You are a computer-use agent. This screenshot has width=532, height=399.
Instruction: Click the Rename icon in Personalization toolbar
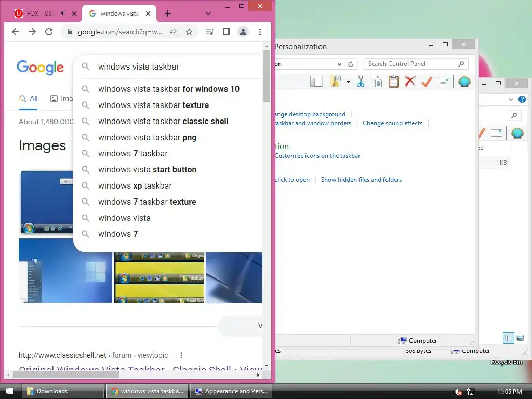[x=444, y=82]
